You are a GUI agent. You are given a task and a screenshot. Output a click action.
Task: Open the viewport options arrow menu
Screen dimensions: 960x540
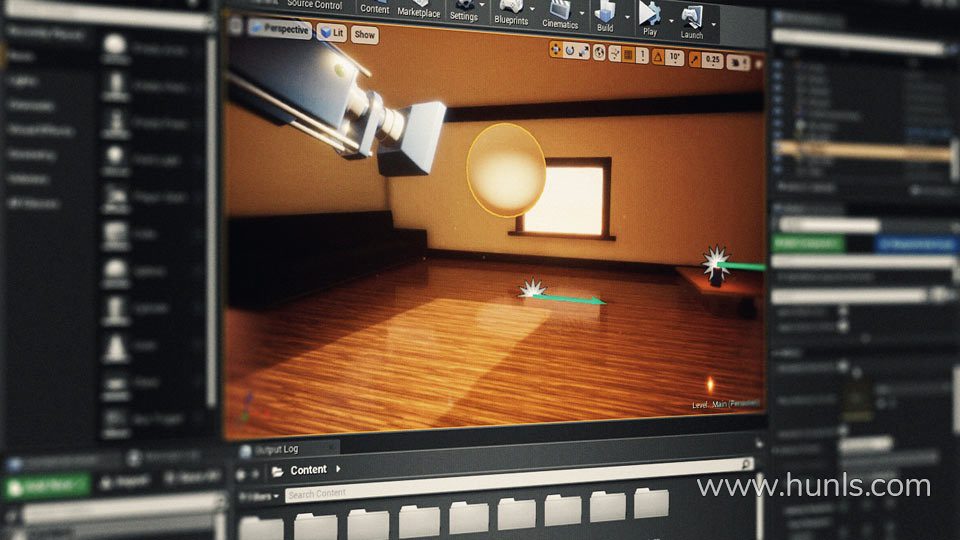coord(236,26)
